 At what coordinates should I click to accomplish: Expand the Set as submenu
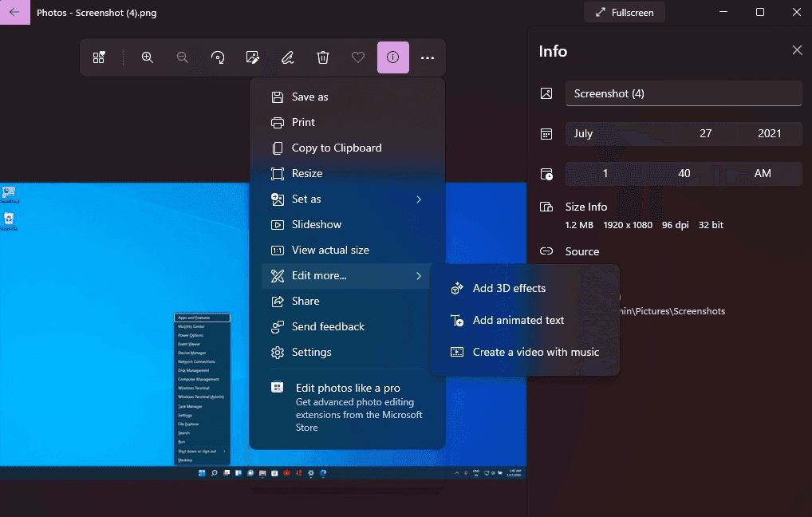point(346,199)
